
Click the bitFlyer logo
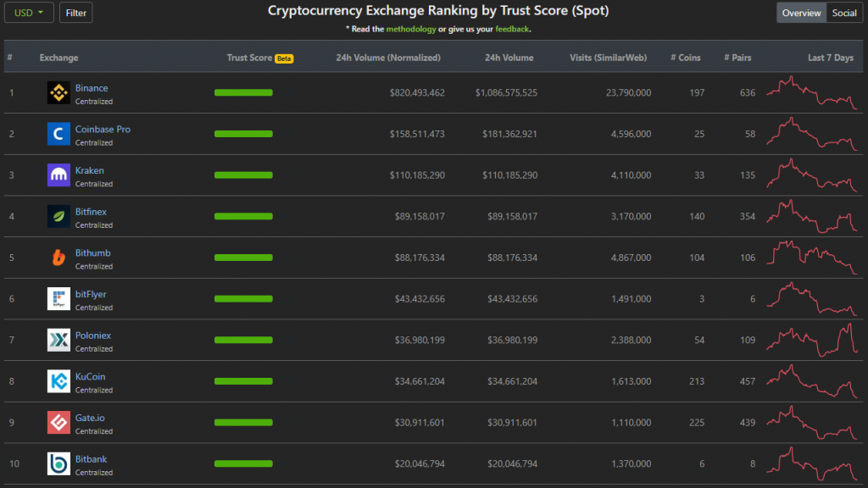pyautogui.click(x=57, y=299)
